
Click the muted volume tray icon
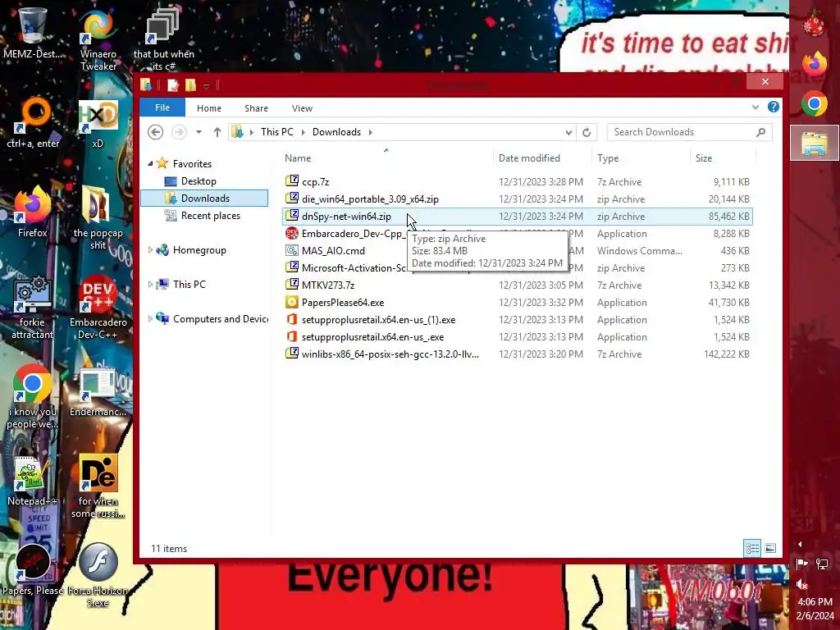[x=802, y=584]
